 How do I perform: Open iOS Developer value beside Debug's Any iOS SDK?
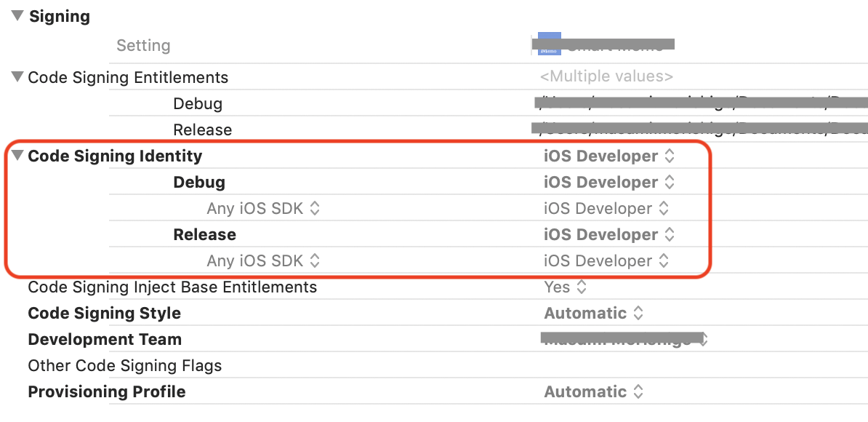point(607,208)
